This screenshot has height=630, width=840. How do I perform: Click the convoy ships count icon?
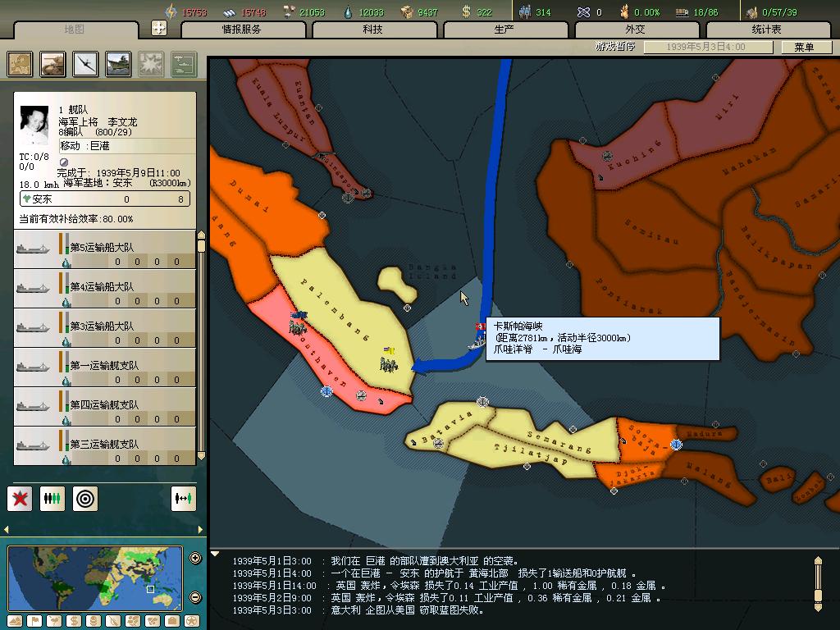[x=752, y=11]
